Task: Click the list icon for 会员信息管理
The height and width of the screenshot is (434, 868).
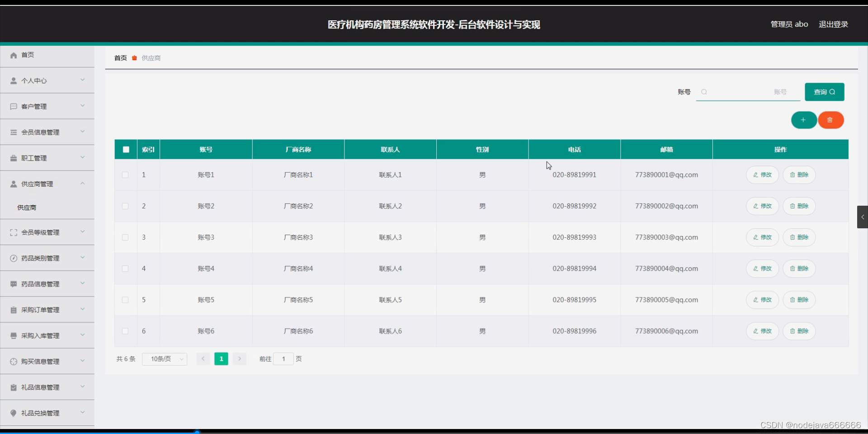Action: pyautogui.click(x=14, y=132)
